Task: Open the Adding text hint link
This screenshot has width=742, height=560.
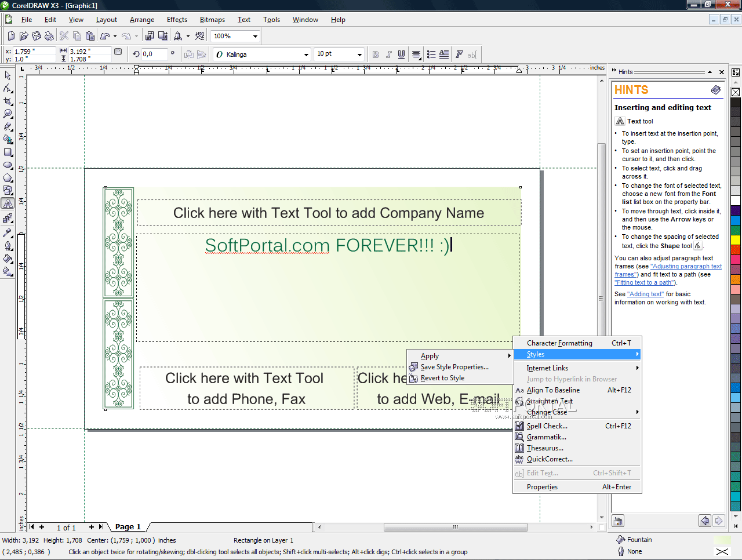Action: coord(646,294)
